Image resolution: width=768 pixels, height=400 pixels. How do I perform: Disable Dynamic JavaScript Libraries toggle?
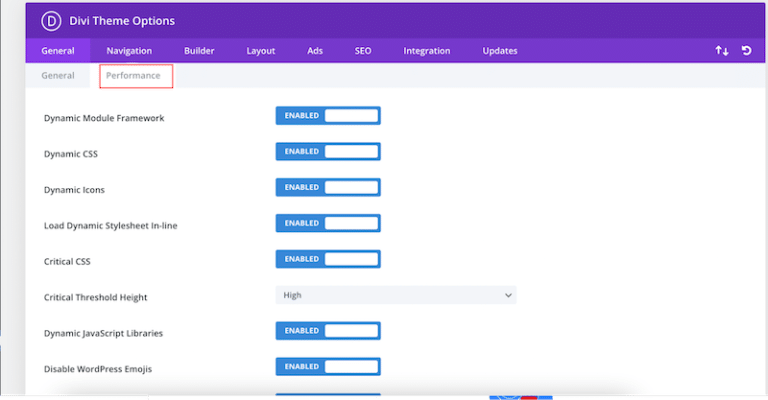pyautogui.click(x=328, y=331)
